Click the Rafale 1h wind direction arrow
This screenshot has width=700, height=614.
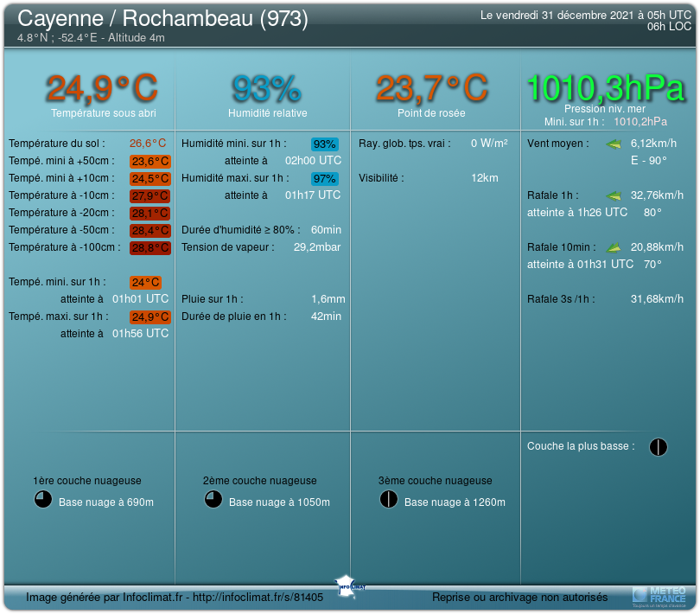point(614,195)
